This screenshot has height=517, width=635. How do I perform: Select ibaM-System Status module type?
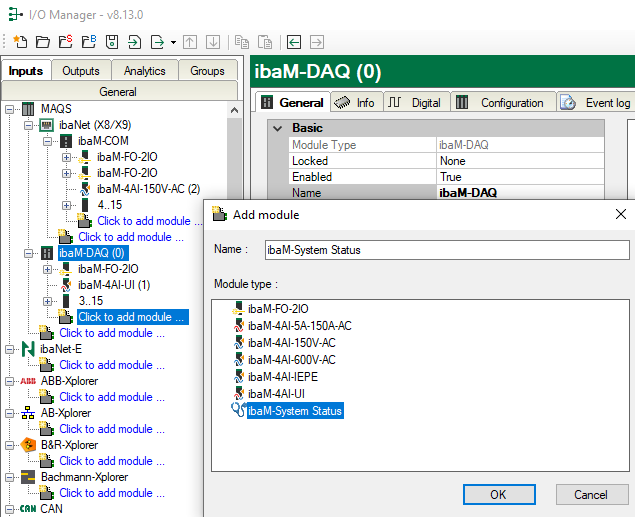coord(295,411)
